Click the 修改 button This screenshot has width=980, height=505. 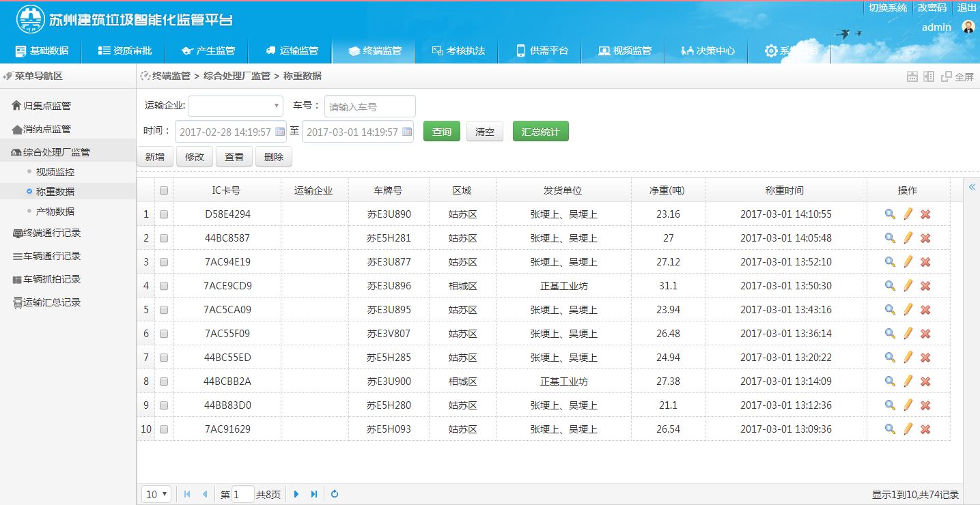point(195,157)
